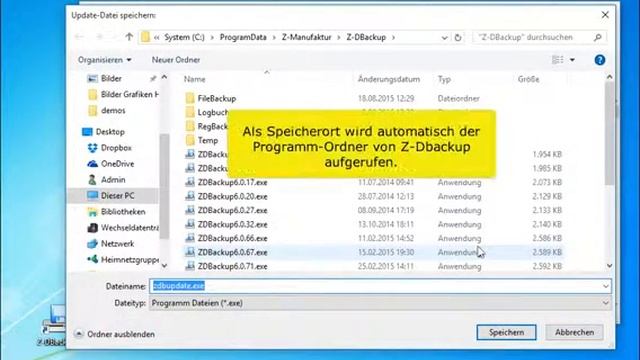The width and height of the screenshot is (640, 360).
Task: Navigate to ProgramData in breadcrumb
Action: click(x=243, y=37)
